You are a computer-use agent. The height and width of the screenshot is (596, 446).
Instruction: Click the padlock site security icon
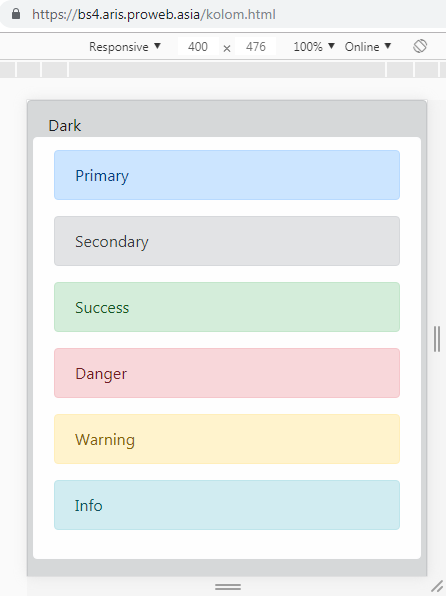tap(16, 14)
